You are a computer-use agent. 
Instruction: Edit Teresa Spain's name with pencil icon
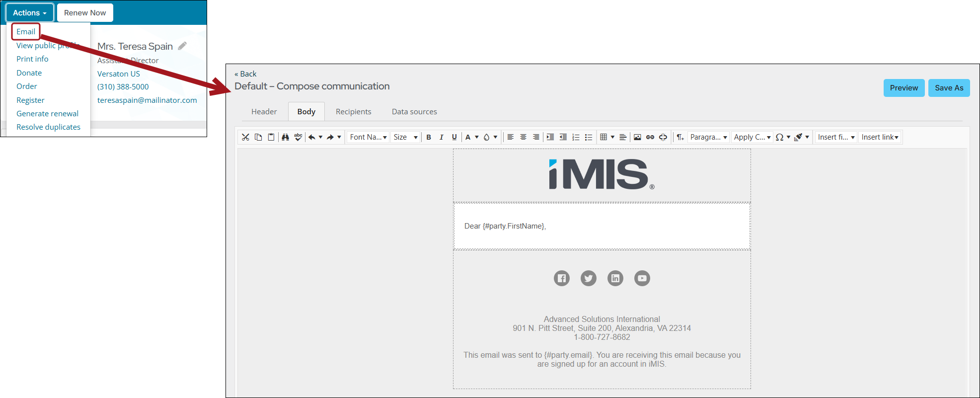click(x=182, y=46)
